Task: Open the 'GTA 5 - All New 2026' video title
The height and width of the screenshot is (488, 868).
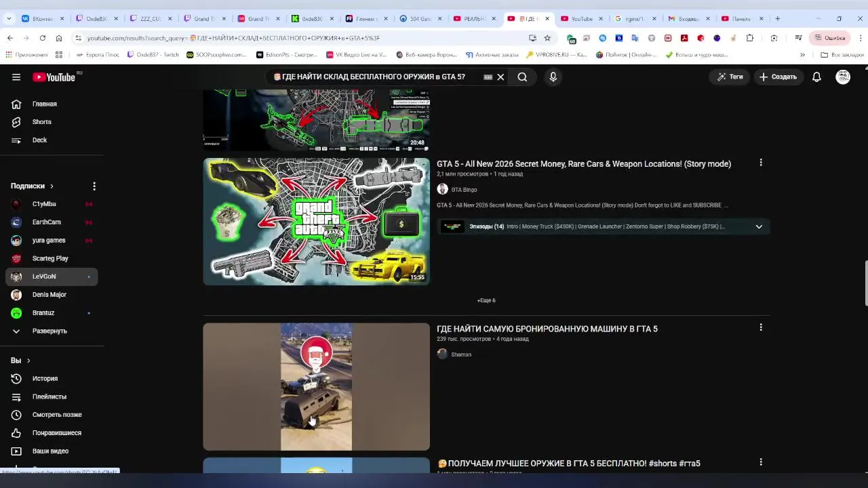Action: pos(583,164)
